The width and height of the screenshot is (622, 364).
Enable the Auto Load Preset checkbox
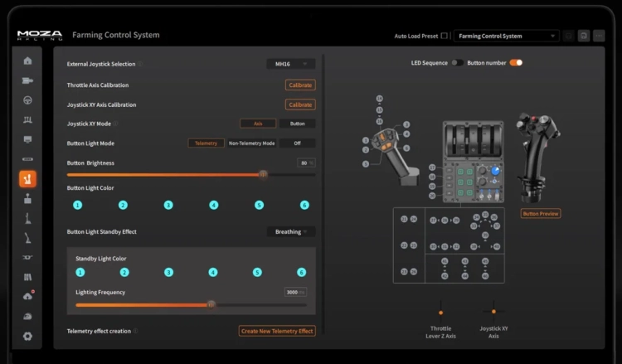(445, 36)
